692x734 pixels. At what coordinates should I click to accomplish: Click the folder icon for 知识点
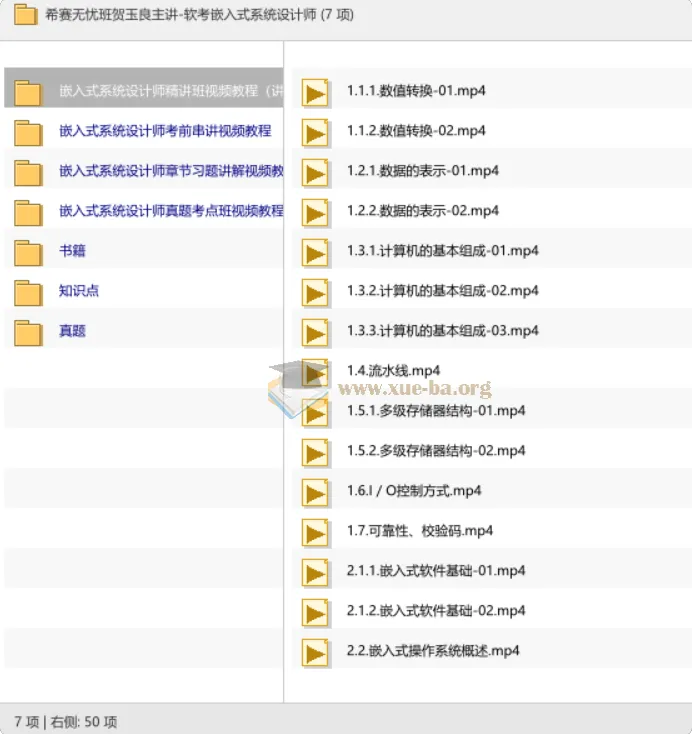pos(28,293)
